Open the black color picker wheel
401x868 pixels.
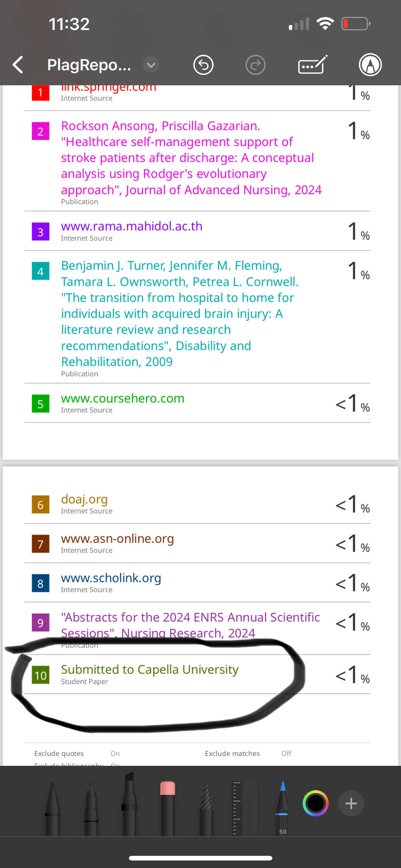315,803
